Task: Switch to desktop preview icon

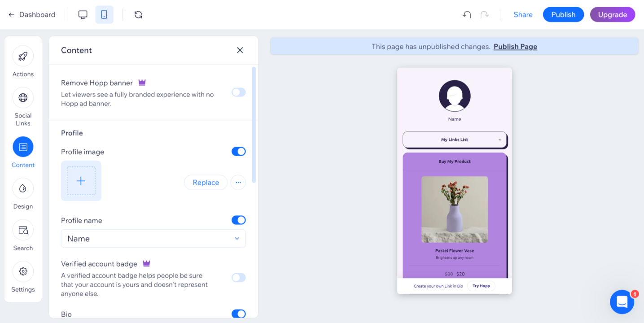Action: pyautogui.click(x=83, y=14)
